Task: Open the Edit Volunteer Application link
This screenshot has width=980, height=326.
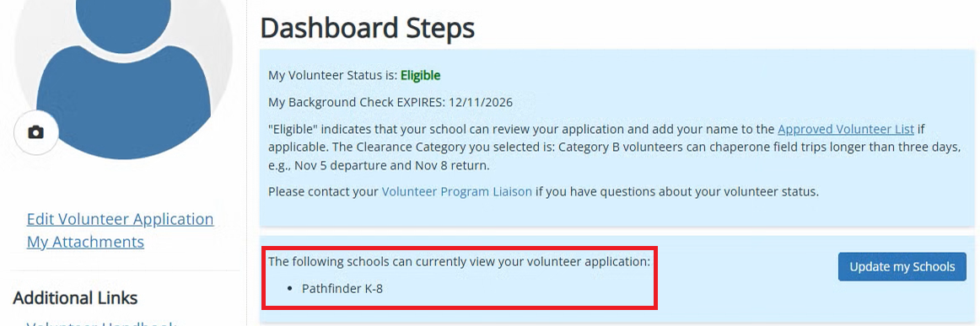Action: point(120,219)
